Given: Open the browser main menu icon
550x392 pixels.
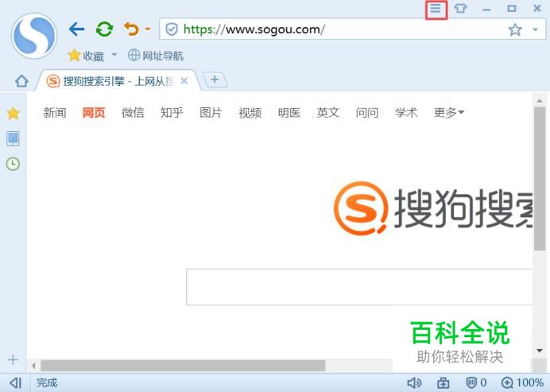Looking at the screenshot, I should pyautogui.click(x=436, y=9).
